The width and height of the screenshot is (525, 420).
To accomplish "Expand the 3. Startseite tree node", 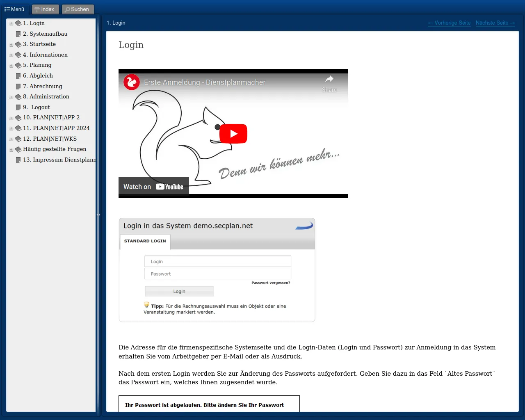I will click(11, 45).
